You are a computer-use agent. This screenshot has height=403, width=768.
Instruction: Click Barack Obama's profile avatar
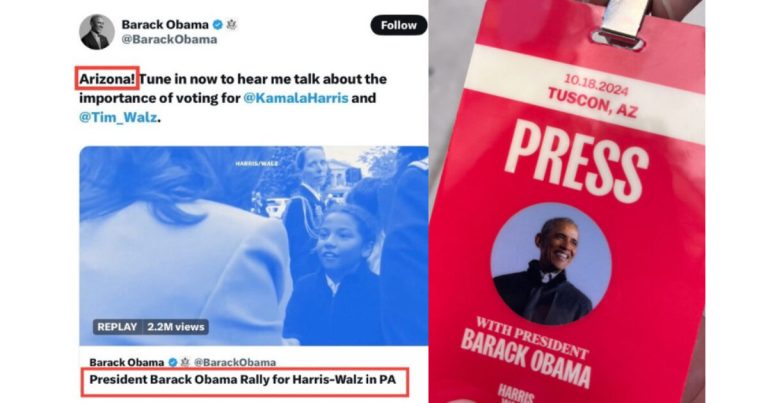pyautogui.click(x=97, y=32)
